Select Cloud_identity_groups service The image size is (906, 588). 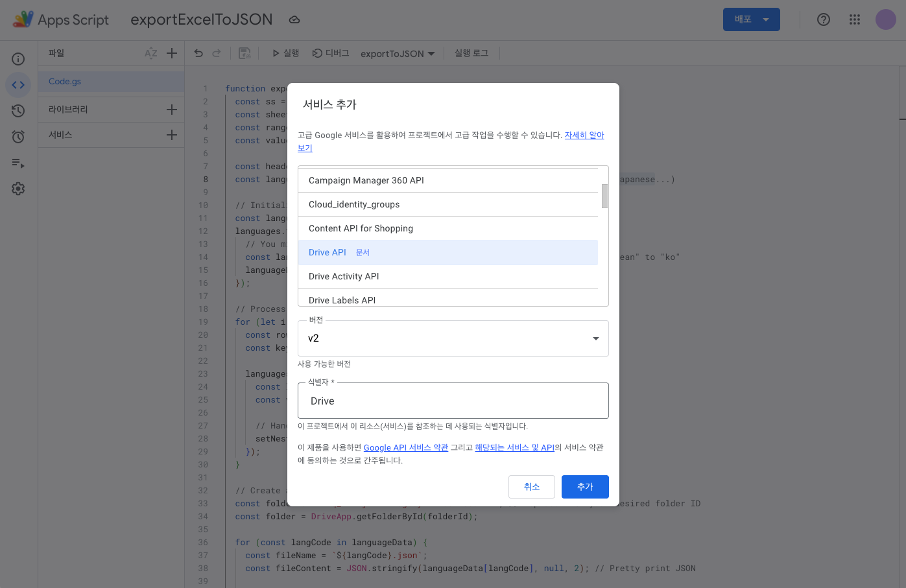click(x=448, y=204)
